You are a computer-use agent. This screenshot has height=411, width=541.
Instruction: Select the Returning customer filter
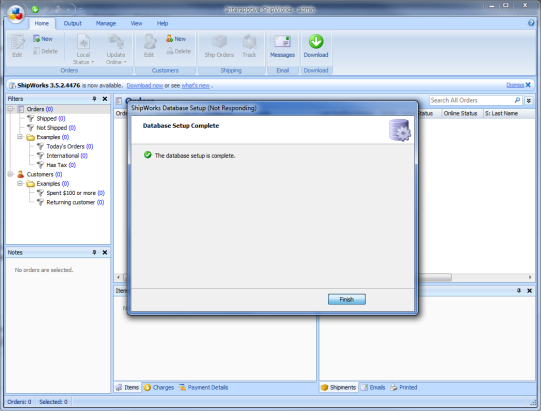[70, 202]
